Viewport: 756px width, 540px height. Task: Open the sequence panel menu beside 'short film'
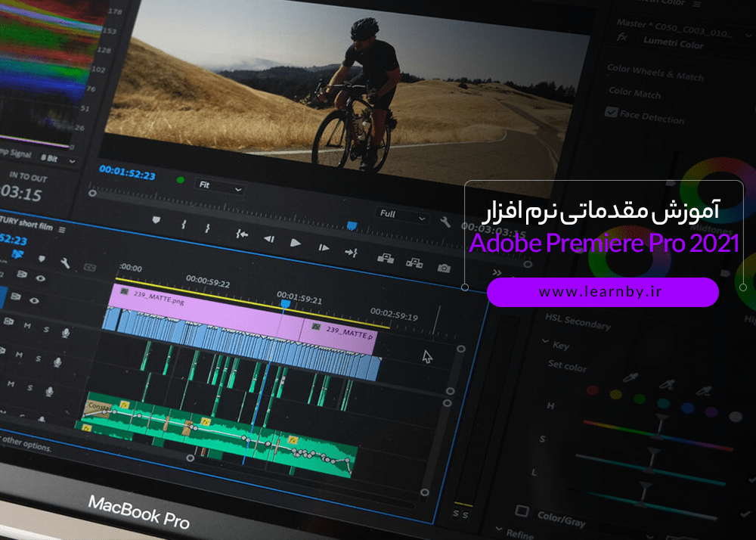[x=62, y=229]
